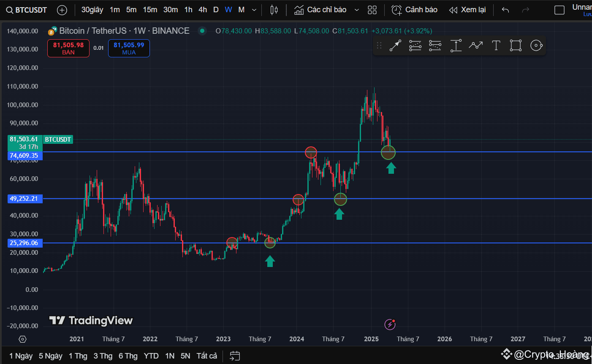Click the undo arrow

[x=505, y=10]
